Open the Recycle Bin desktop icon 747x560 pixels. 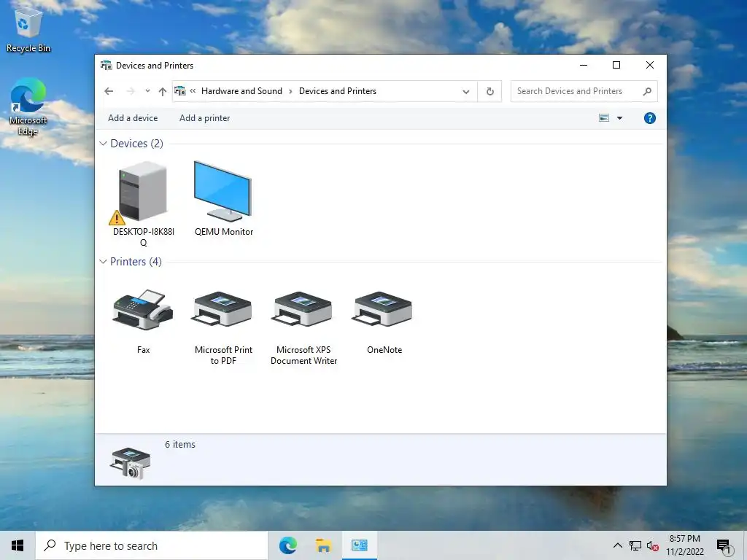click(x=28, y=29)
